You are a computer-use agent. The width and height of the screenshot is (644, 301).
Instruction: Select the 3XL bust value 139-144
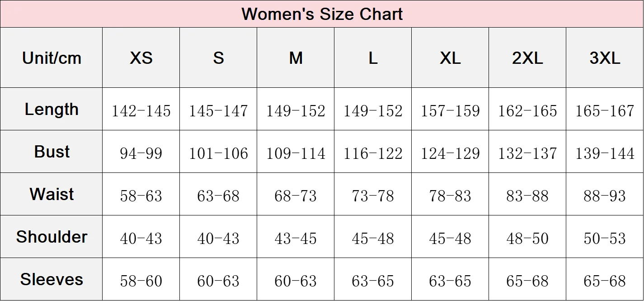pos(605,153)
